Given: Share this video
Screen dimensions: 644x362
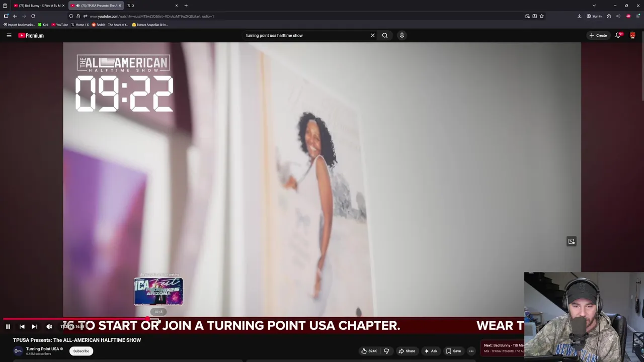Looking at the screenshot, I should pyautogui.click(x=407, y=351).
